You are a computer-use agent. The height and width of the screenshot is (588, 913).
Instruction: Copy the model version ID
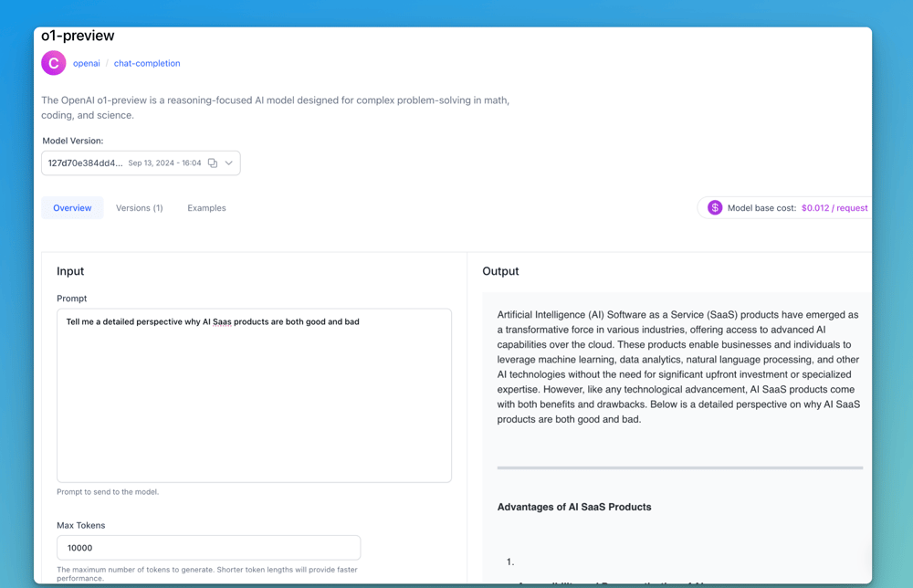point(213,163)
